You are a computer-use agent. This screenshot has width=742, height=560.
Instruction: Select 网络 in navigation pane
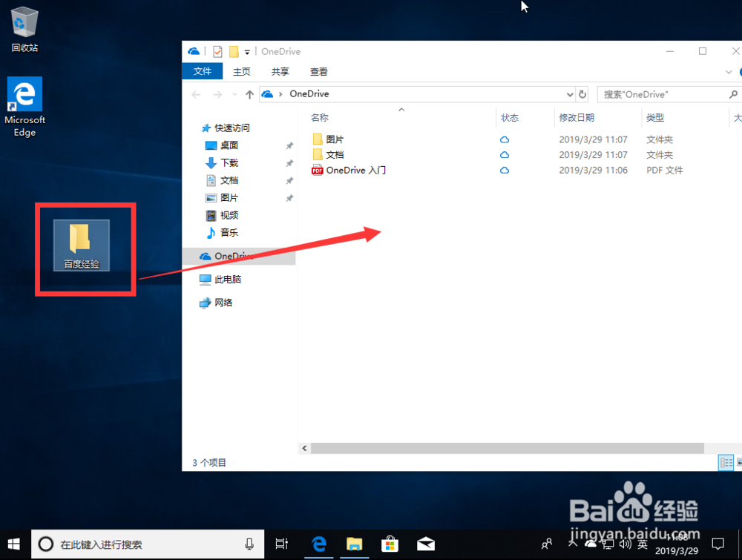pyautogui.click(x=216, y=302)
